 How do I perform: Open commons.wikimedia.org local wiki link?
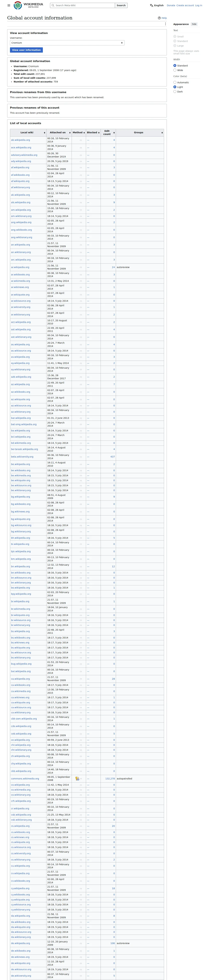pos(25,779)
